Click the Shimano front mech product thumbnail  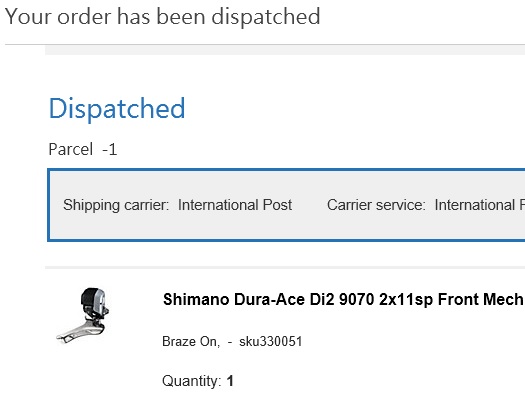point(83,315)
